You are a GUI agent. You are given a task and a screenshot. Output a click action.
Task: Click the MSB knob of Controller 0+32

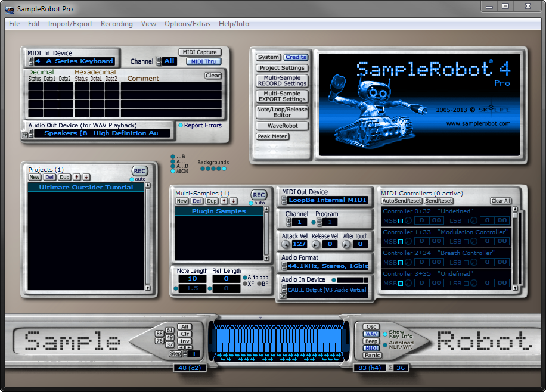(x=408, y=220)
